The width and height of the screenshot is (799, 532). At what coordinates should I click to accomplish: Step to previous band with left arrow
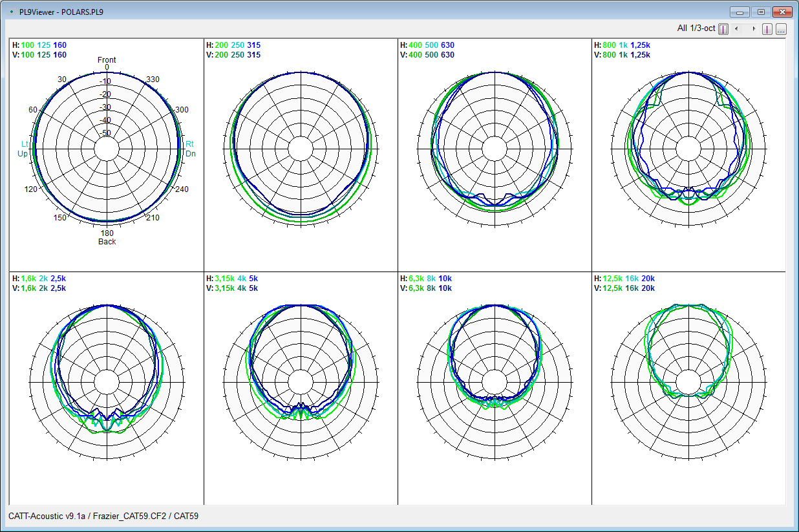pos(736,29)
